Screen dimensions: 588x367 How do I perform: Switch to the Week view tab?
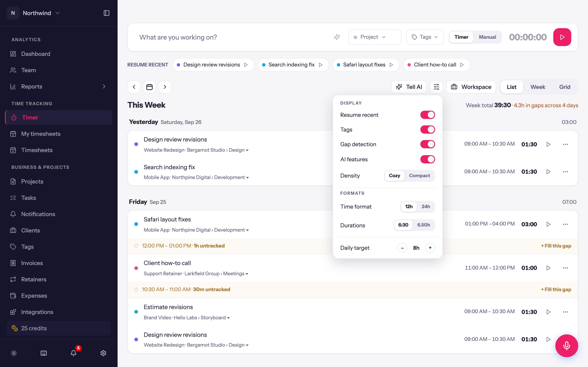click(538, 87)
